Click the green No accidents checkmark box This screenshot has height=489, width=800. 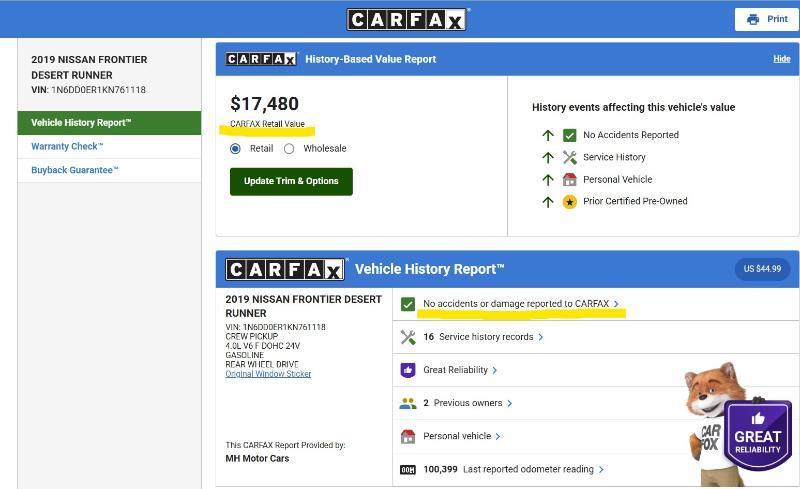[408, 304]
